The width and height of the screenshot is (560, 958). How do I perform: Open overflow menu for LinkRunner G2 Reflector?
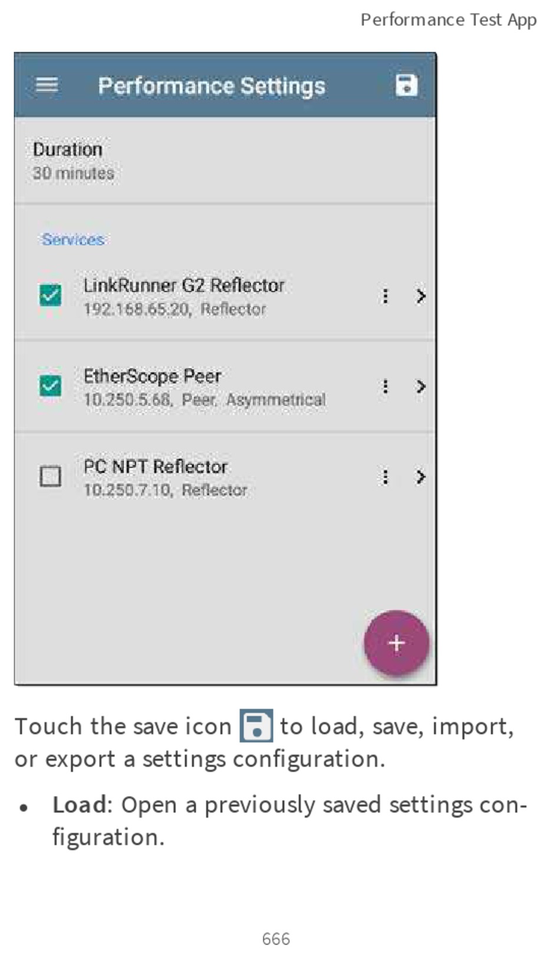coord(385,296)
